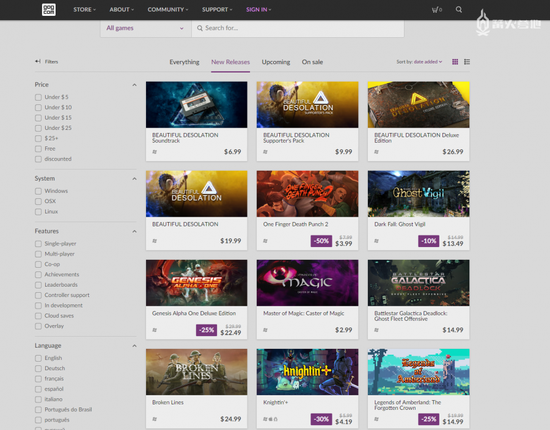Open Broken Lines title link

coord(168,402)
